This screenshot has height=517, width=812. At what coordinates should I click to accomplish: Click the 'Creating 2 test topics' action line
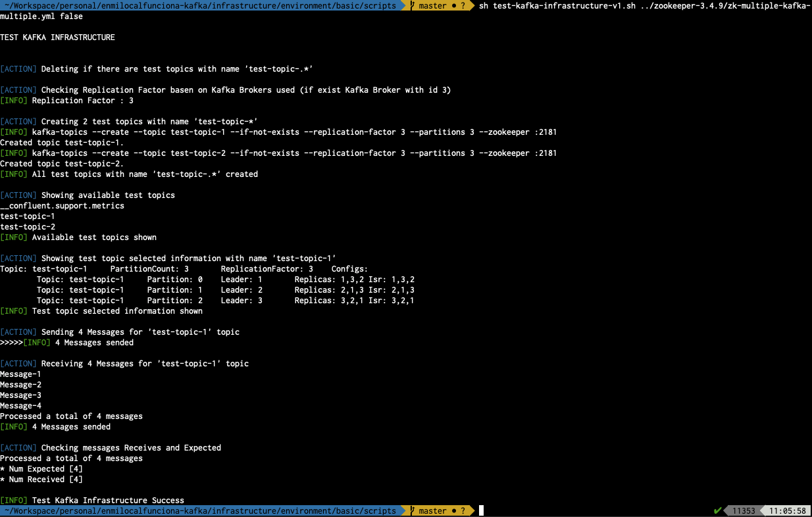pos(129,122)
